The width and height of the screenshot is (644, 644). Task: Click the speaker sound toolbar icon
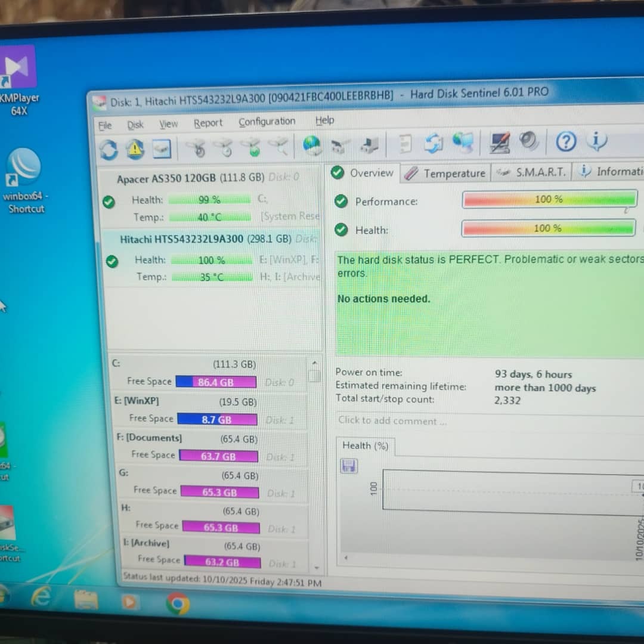(x=529, y=141)
